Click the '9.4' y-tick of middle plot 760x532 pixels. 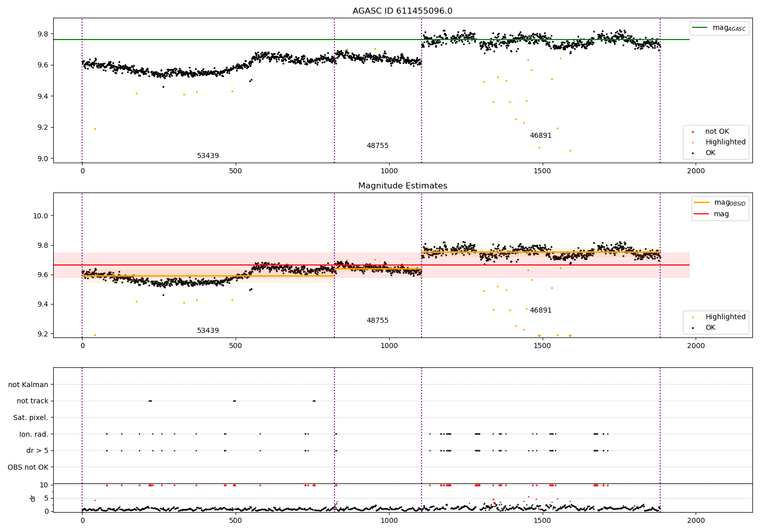pyautogui.click(x=43, y=305)
